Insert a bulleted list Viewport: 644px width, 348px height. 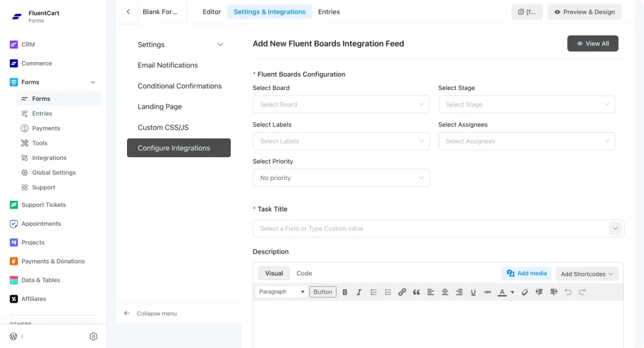click(374, 292)
